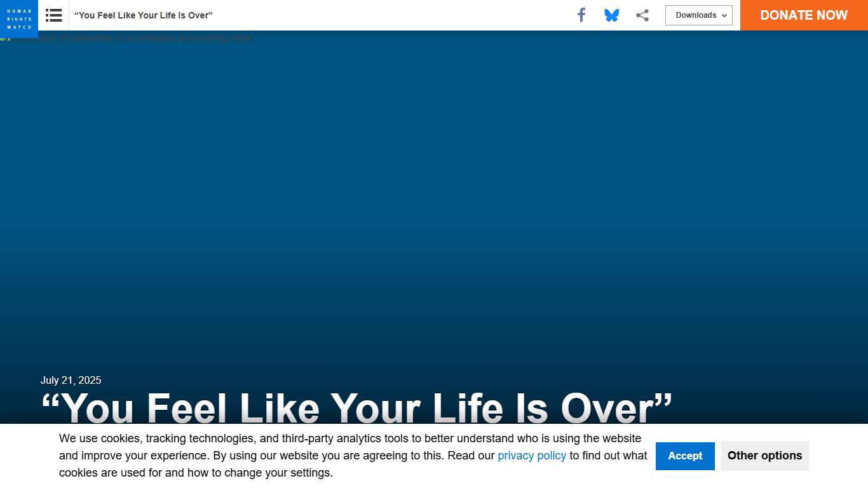This screenshot has width=868, height=488.
Task: Click the July 21, 2025 publication date
Action: click(x=71, y=381)
